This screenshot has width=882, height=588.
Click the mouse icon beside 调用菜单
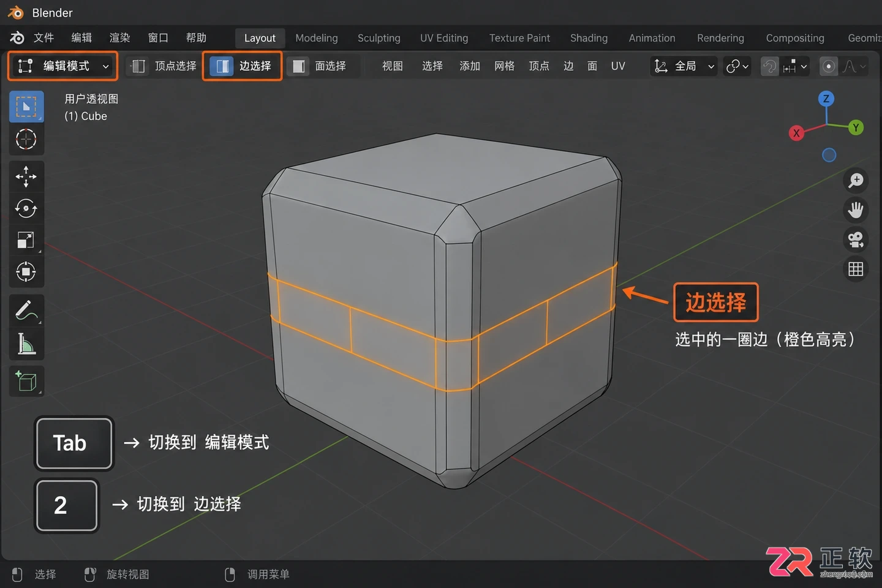coord(230,575)
